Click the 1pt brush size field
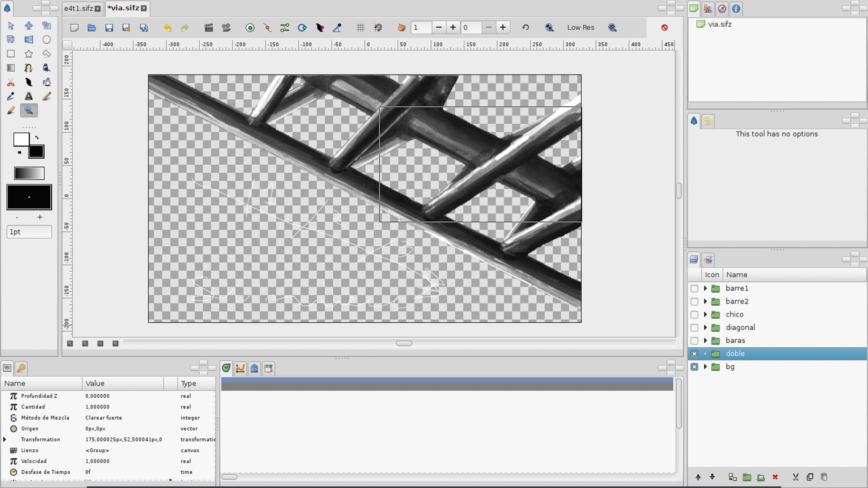The image size is (868, 488). point(29,232)
